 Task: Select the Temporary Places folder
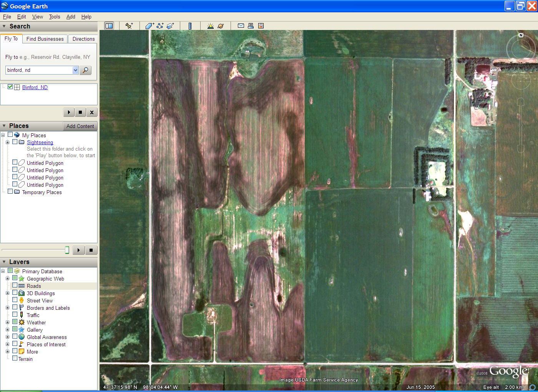(42, 192)
